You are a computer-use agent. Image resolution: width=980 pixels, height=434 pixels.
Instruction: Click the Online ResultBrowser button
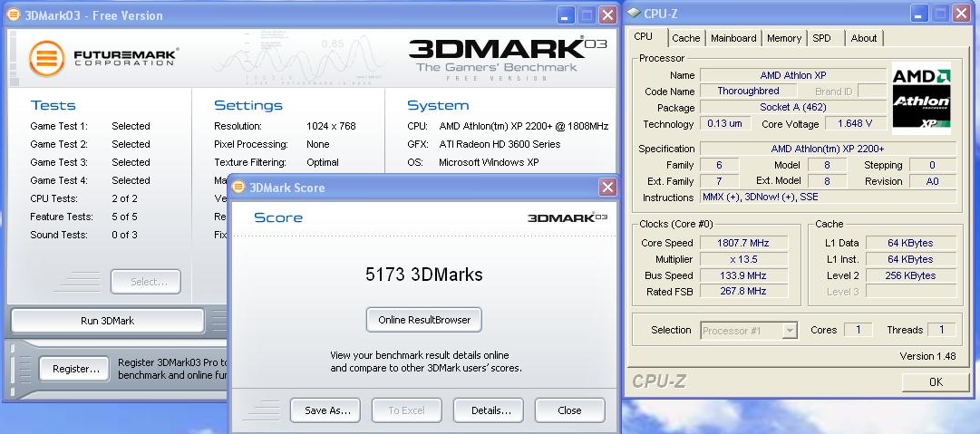(x=423, y=320)
